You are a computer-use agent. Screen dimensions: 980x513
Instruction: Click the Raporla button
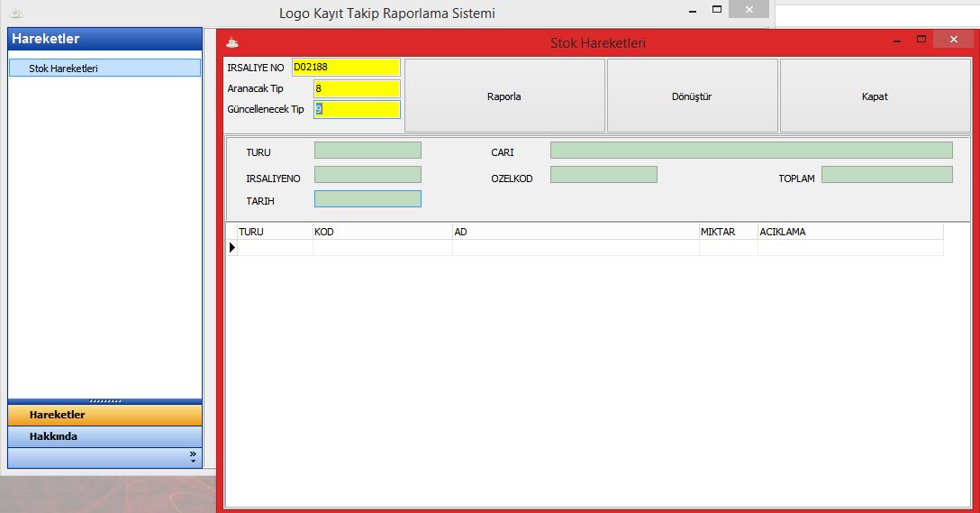(504, 96)
